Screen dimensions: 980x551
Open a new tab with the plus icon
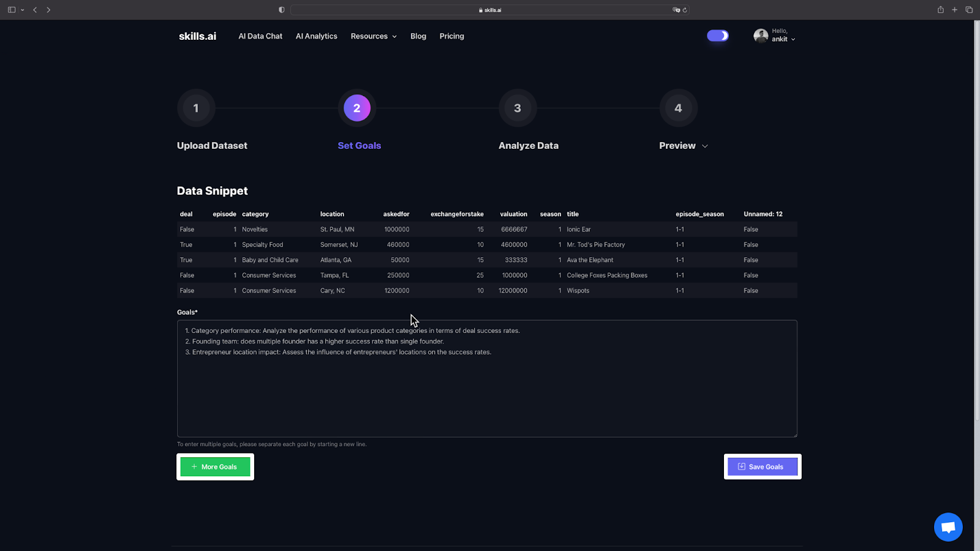pos(954,10)
